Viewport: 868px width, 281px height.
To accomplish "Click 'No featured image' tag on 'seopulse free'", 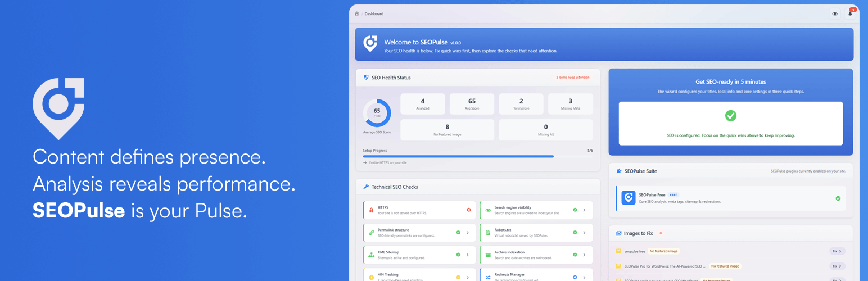I will point(664,251).
